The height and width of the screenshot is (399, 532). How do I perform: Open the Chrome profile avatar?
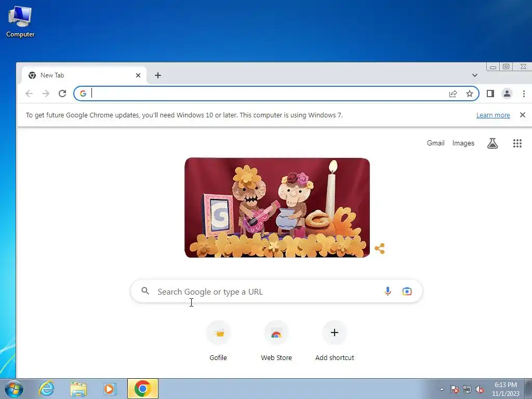(x=507, y=94)
